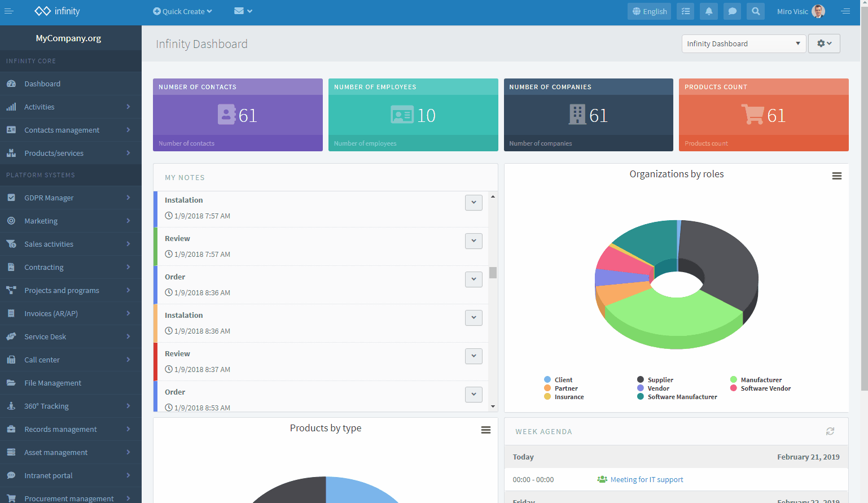Click the GDPR Manager checkmark icon
Screen dimensions: 868x503
(x=11, y=198)
